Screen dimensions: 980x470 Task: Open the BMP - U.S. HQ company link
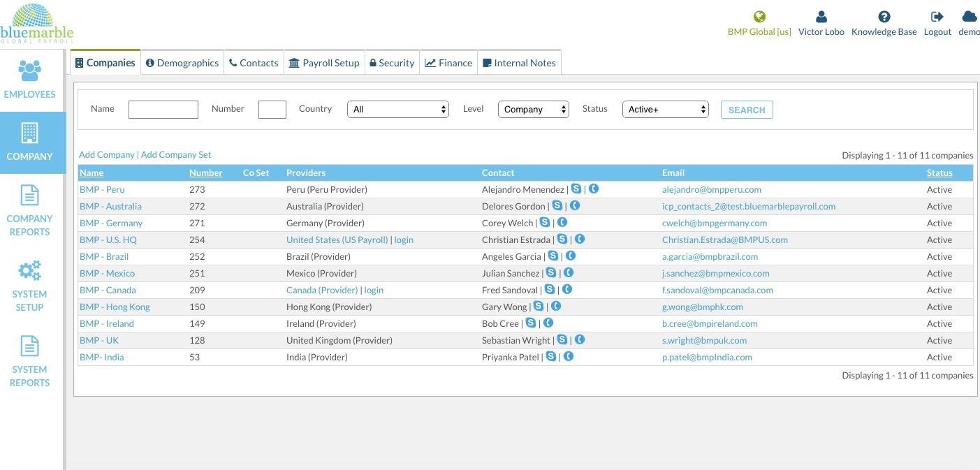pyautogui.click(x=108, y=240)
